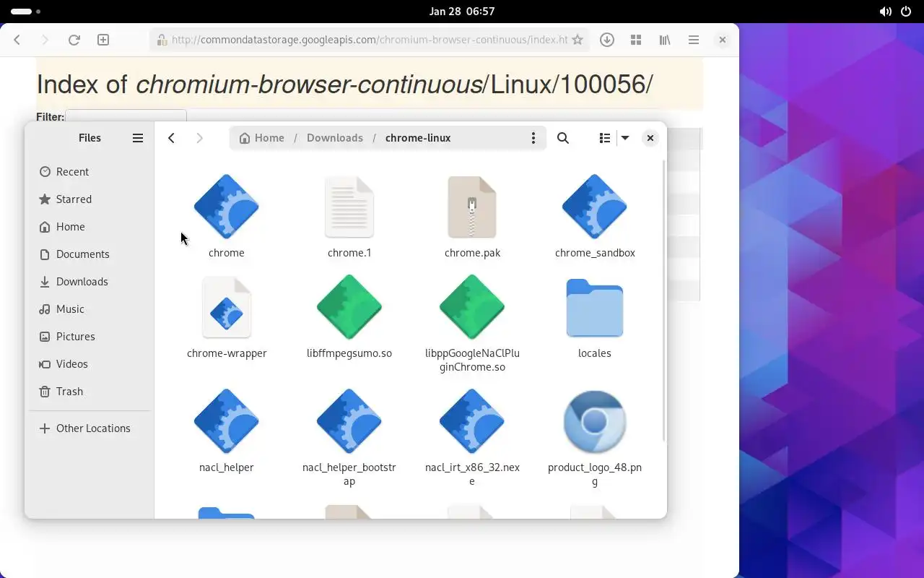The width and height of the screenshot is (924, 578).
Task: Open Pictures in sidebar
Action: [90, 337]
